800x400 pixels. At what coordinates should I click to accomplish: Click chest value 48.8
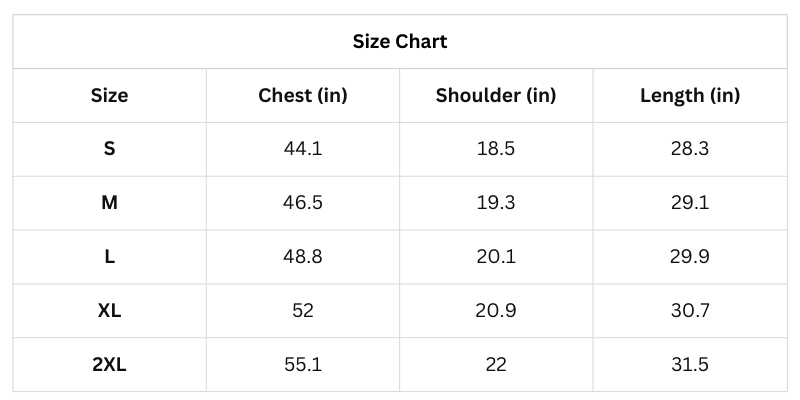(x=303, y=257)
